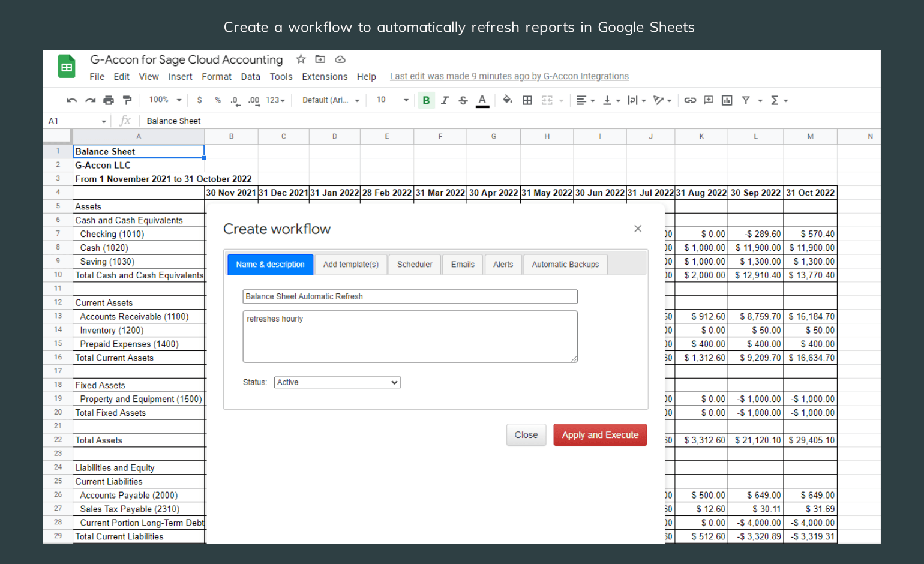Click the Redo icon
924x564 pixels.
[90, 100]
